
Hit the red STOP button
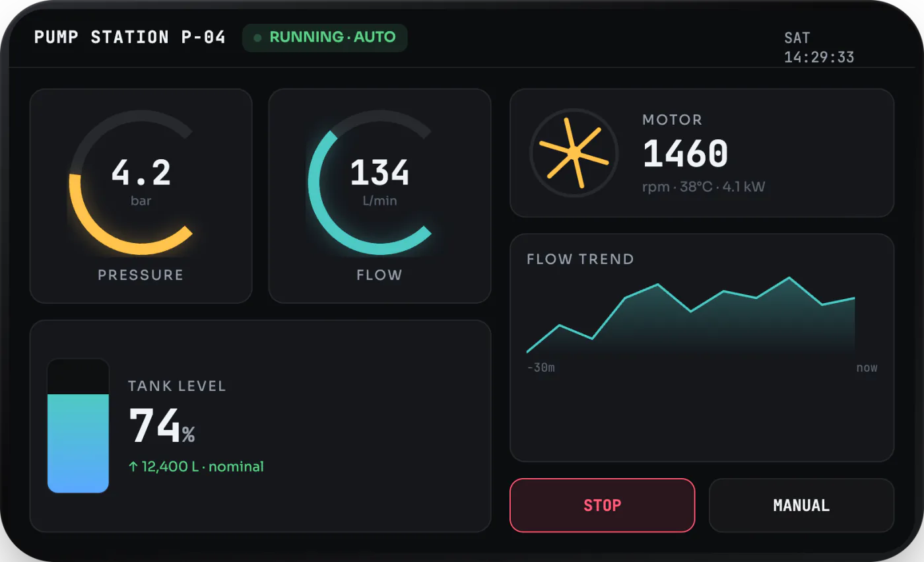(603, 505)
